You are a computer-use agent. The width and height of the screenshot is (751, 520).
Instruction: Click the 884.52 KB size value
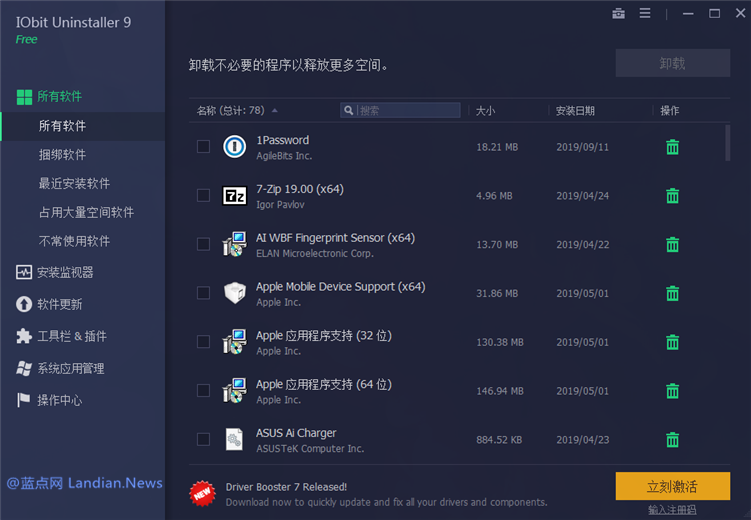[x=499, y=440]
